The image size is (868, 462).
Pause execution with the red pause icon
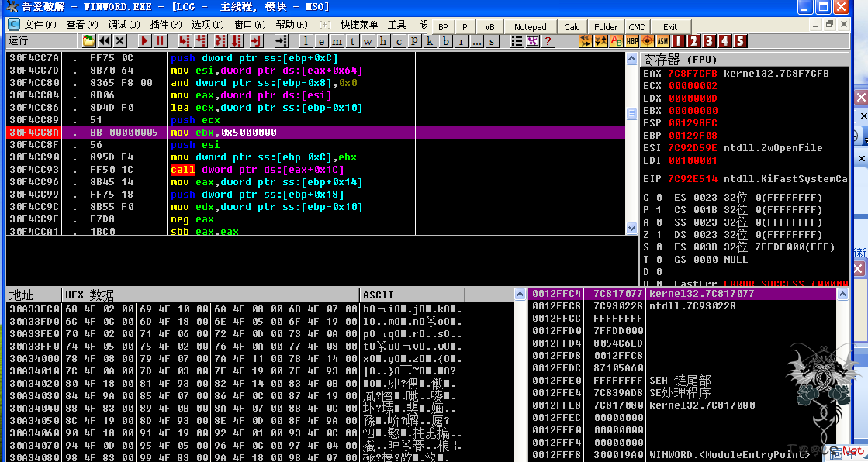click(160, 41)
